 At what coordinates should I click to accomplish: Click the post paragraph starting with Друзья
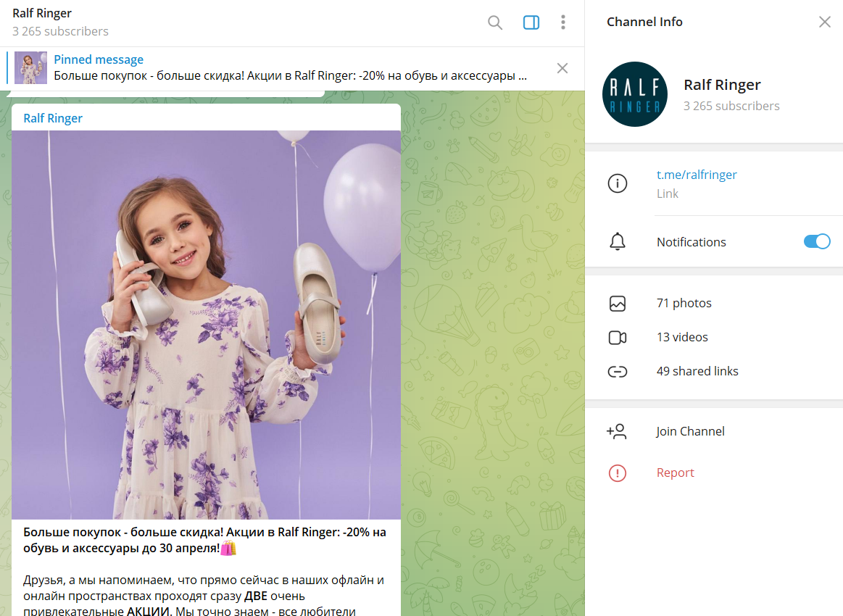click(204, 596)
